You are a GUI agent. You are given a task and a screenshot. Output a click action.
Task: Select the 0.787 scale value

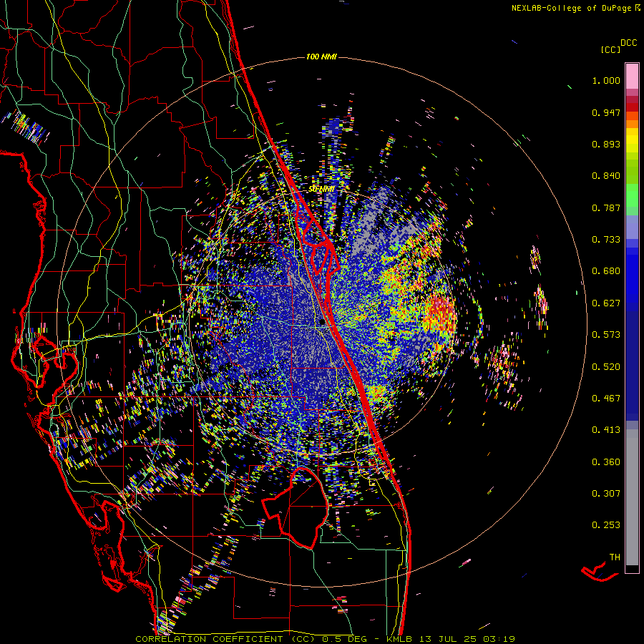[606, 208]
